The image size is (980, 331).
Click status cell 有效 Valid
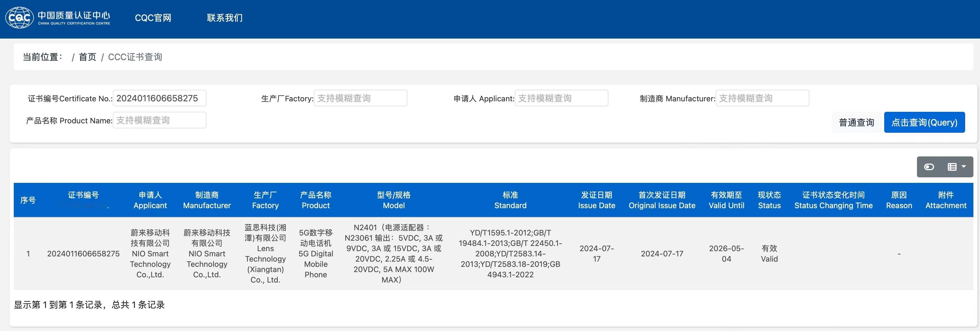[769, 254]
